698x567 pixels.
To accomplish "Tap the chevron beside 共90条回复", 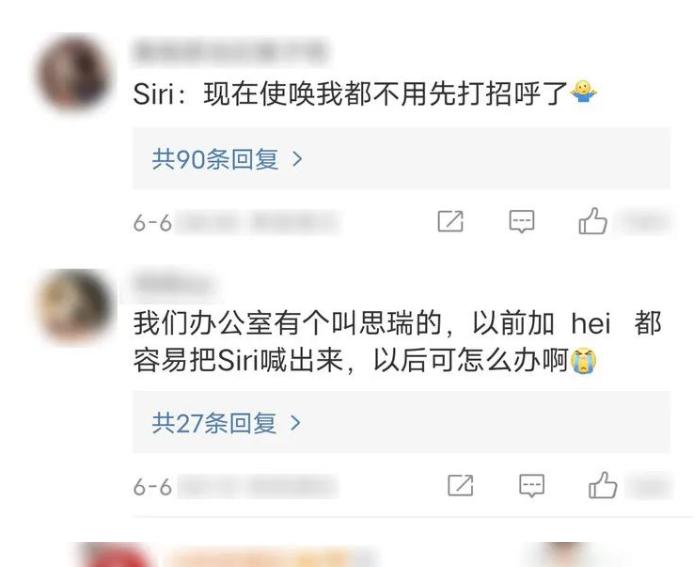I will point(297,159).
